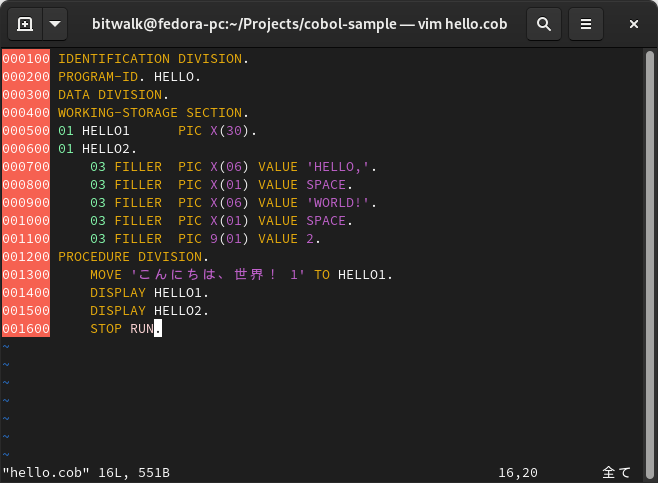The width and height of the screenshot is (658, 483).
Task: Click the HELLO1 variable declaration
Action: (105, 131)
